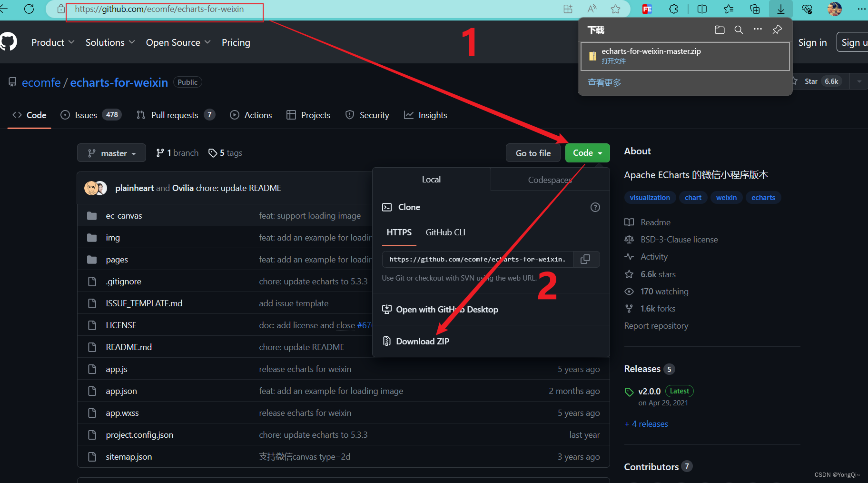Add page to favorites star icon
868x483 pixels.
615,9
